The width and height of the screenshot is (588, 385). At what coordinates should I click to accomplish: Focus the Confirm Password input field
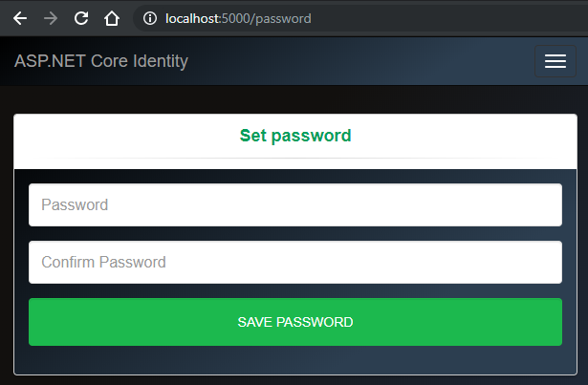pos(294,262)
